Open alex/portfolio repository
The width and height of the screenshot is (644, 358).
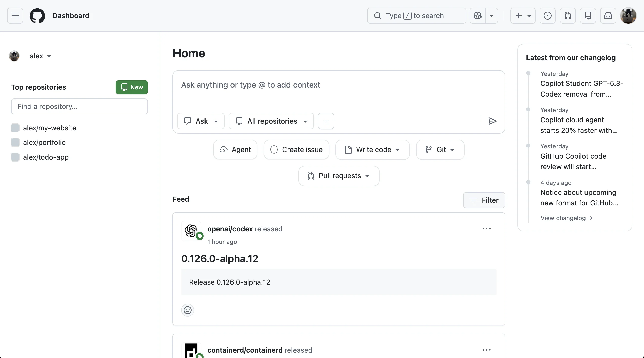coord(44,142)
